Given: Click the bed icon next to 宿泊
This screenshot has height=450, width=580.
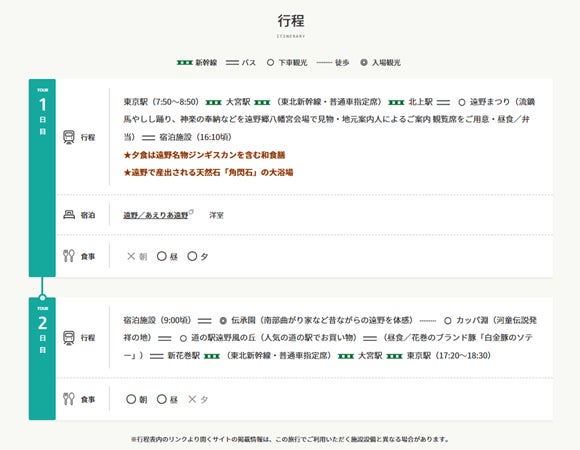Looking at the screenshot, I should (69, 214).
